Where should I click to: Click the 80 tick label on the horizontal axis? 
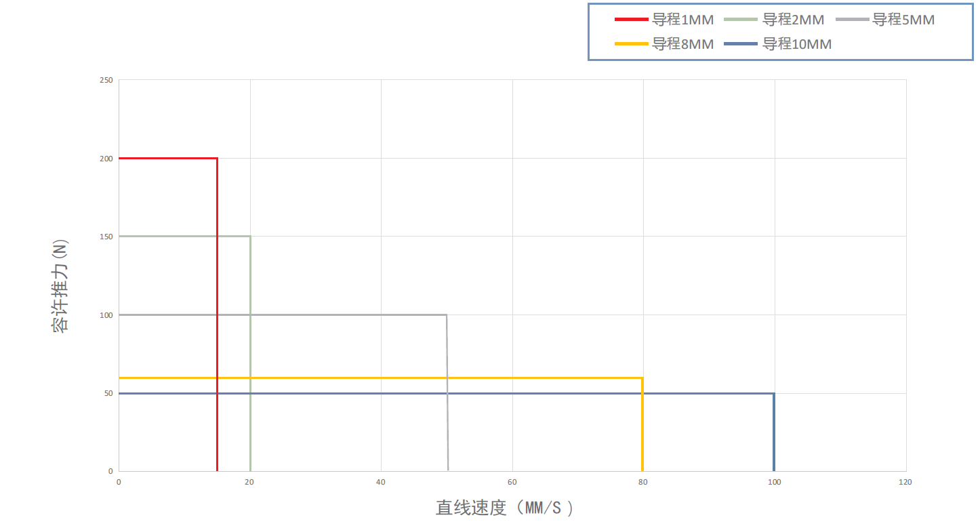pos(643,482)
